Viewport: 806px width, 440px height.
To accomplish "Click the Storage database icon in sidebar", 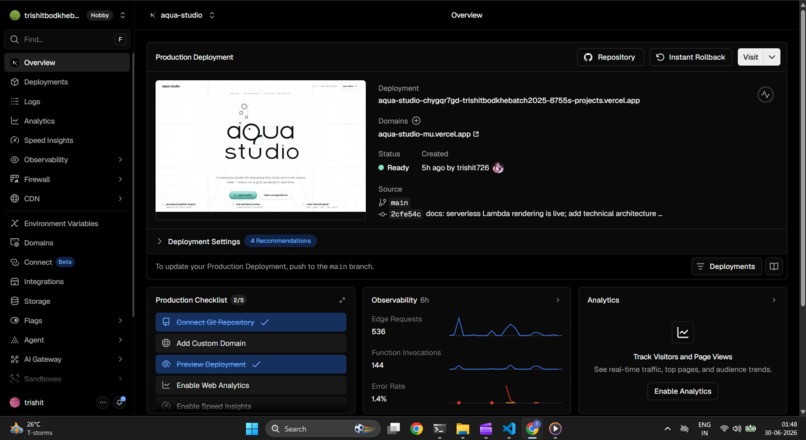I will 14,301.
